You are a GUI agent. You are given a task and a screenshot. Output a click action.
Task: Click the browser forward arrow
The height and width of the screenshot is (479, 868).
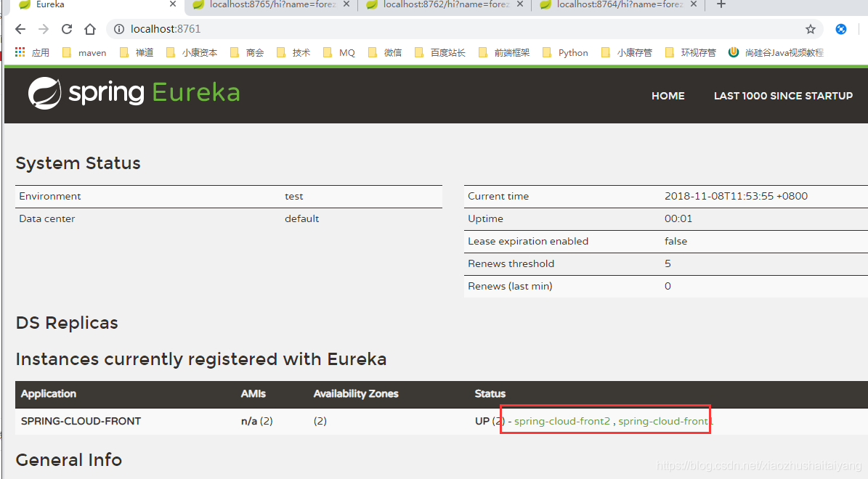[44, 29]
